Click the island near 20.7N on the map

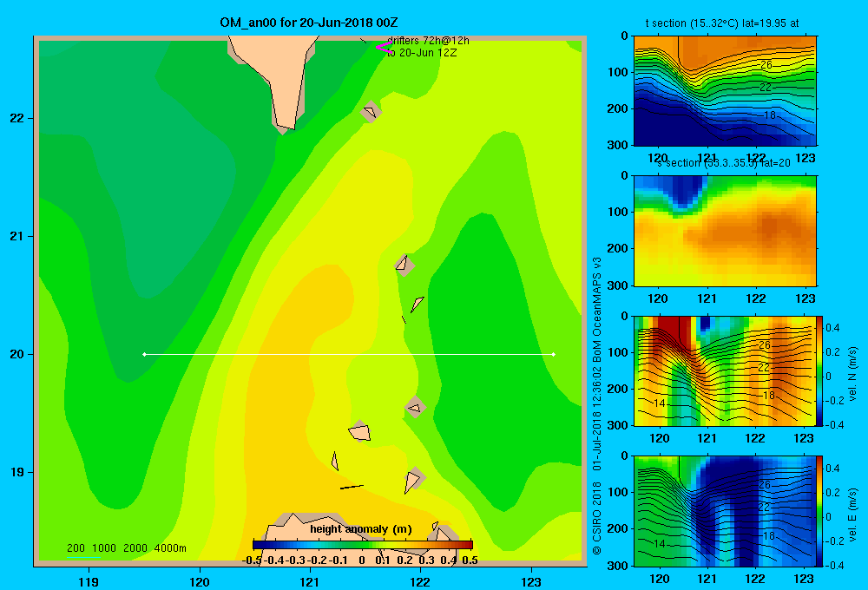click(404, 265)
